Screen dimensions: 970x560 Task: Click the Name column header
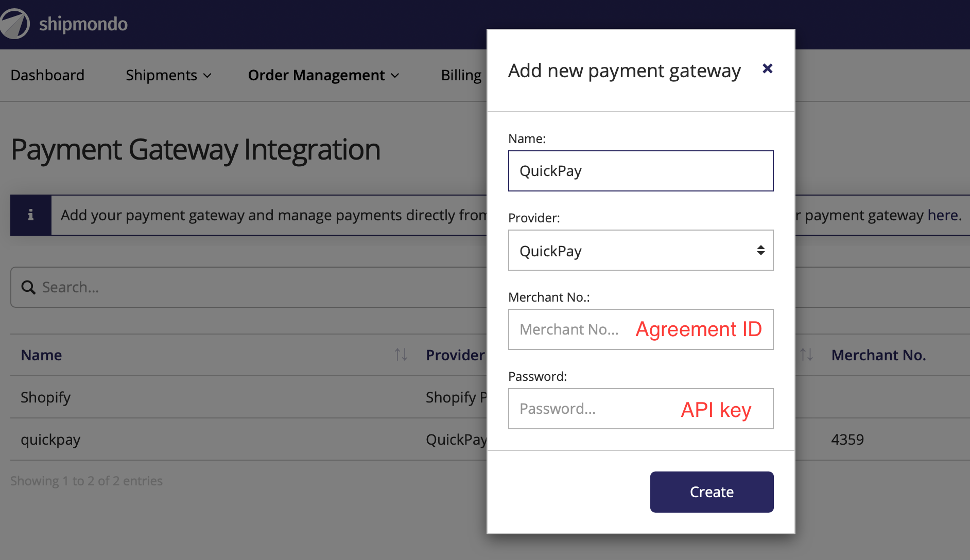(41, 355)
